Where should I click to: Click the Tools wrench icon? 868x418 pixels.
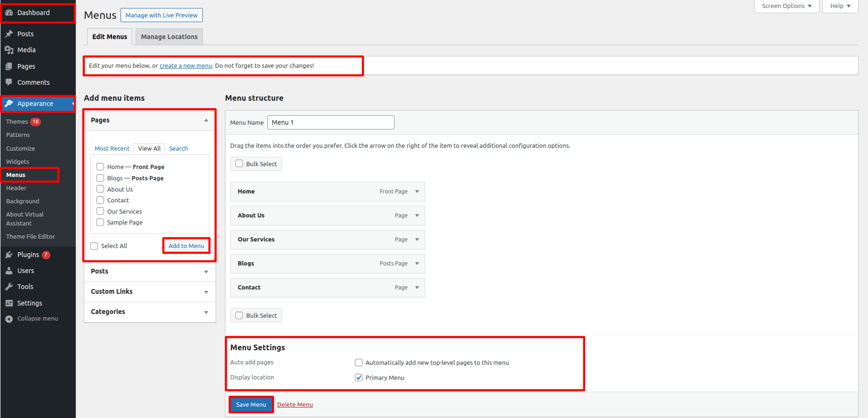9,287
